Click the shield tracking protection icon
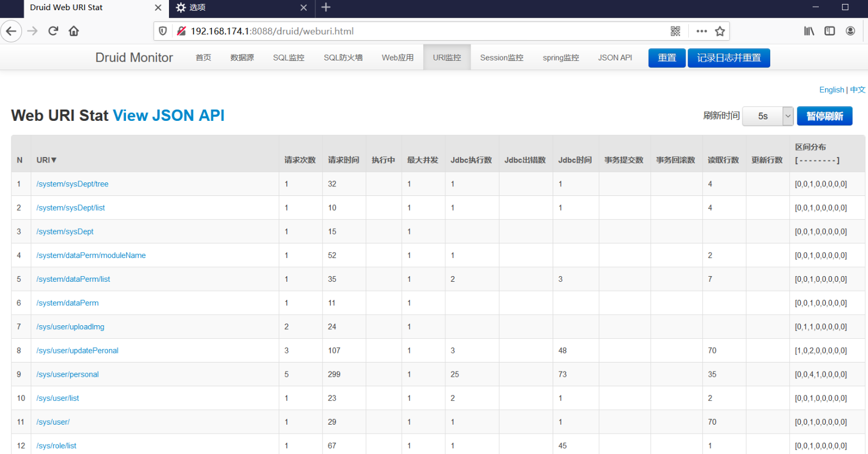Screen dimensions: 868x454 (163, 31)
